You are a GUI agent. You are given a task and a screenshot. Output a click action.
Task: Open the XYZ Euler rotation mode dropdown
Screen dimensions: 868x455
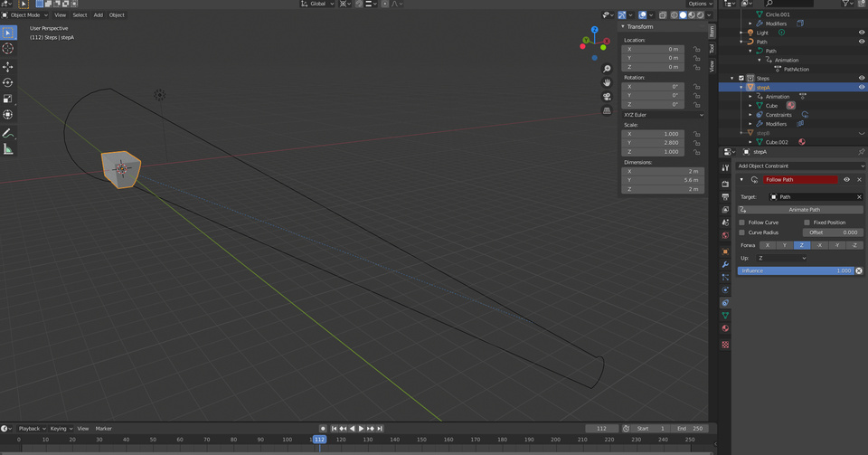[x=663, y=115]
